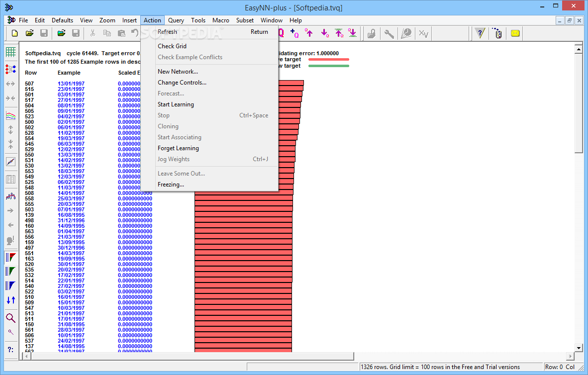Click the red error bar for 16/01/1997
588x375 pixels.
(243, 297)
